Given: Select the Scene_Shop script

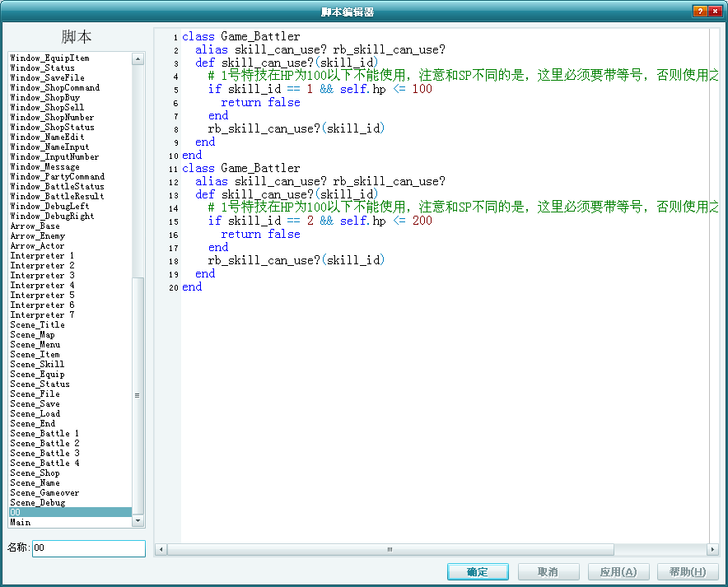Looking at the screenshot, I should (70, 473).
